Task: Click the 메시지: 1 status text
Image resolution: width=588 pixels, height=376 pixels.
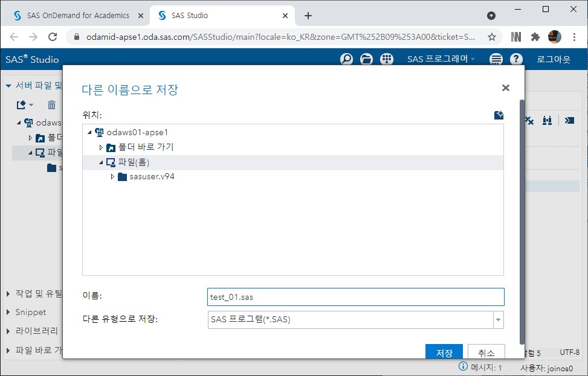Action: click(x=486, y=368)
